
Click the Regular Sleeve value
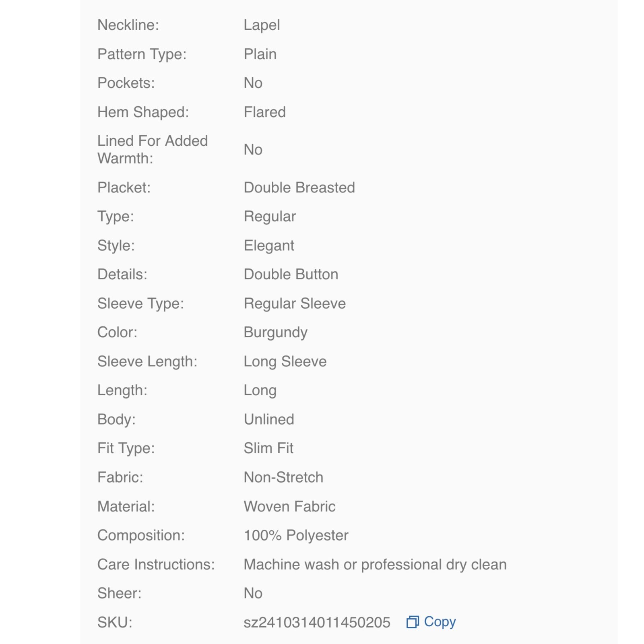click(295, 303)
